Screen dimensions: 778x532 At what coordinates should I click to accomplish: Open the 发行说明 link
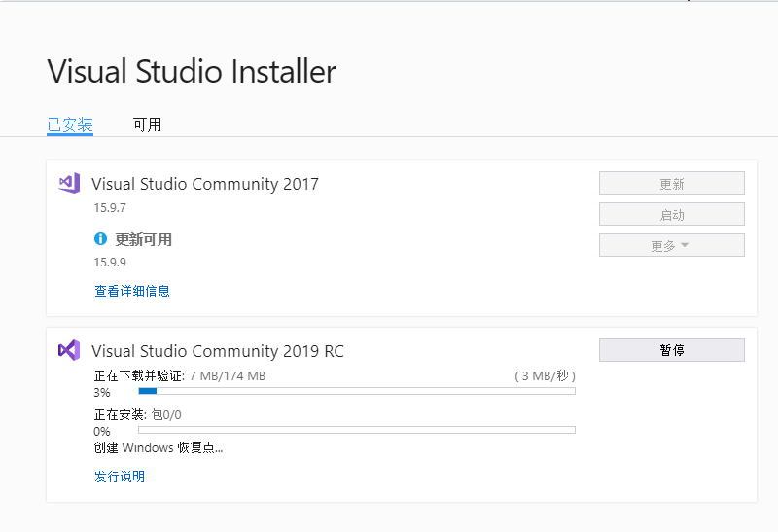(120, 477)
